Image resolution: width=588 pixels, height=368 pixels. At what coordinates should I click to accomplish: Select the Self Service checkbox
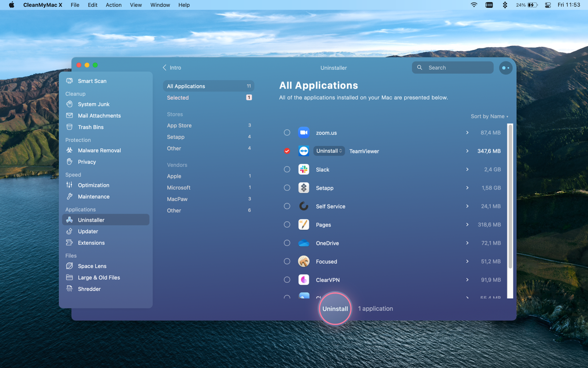pos(287,206)
